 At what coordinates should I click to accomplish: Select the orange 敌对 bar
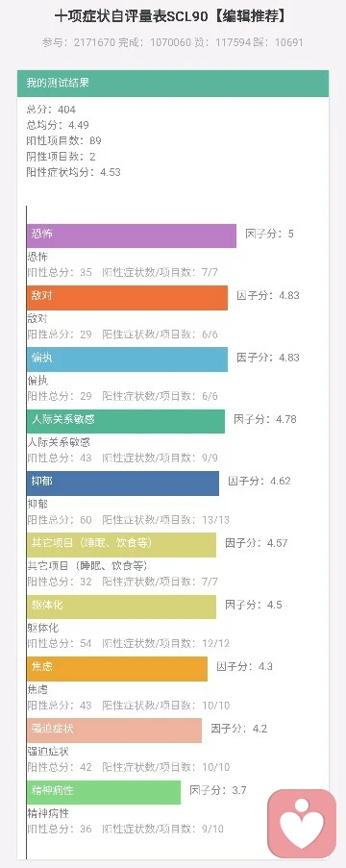point(127,298)
